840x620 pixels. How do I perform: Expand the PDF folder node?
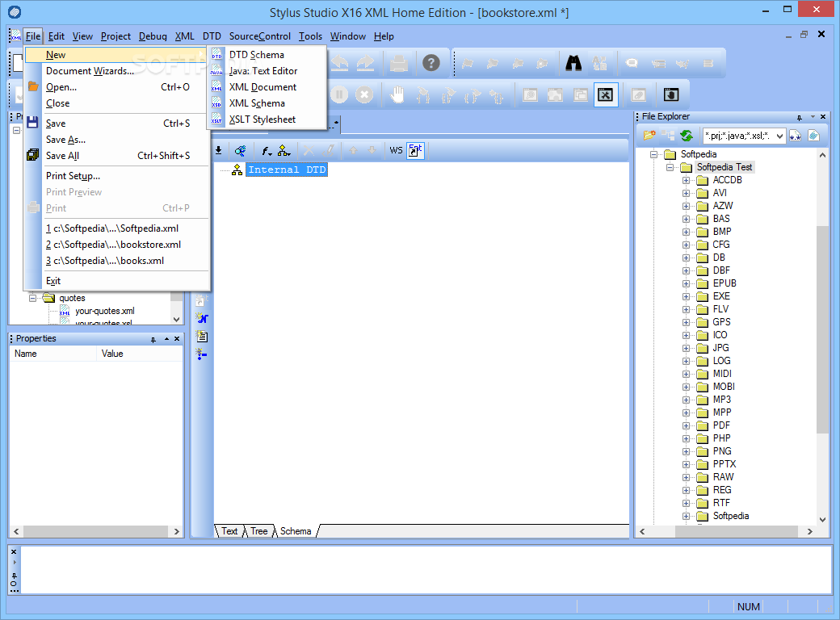tap(686, 425)
